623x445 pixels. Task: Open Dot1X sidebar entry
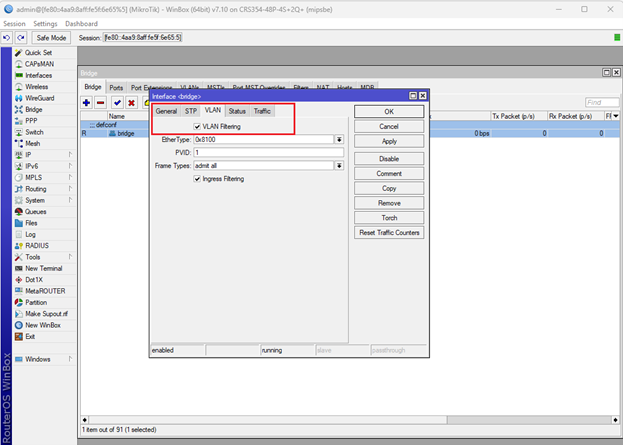pos(34,280)
